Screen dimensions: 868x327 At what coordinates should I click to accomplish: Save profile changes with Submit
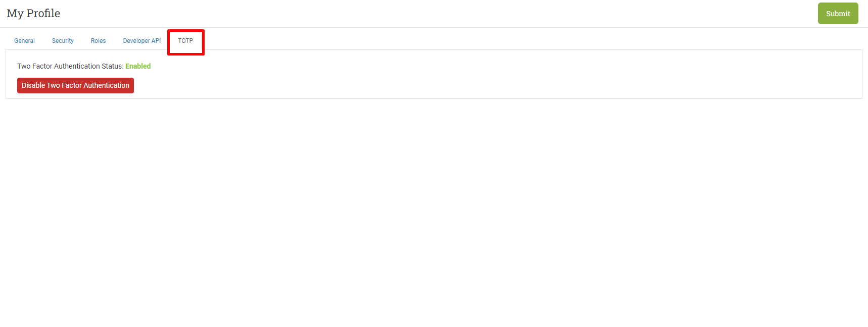tap(838, 14)
